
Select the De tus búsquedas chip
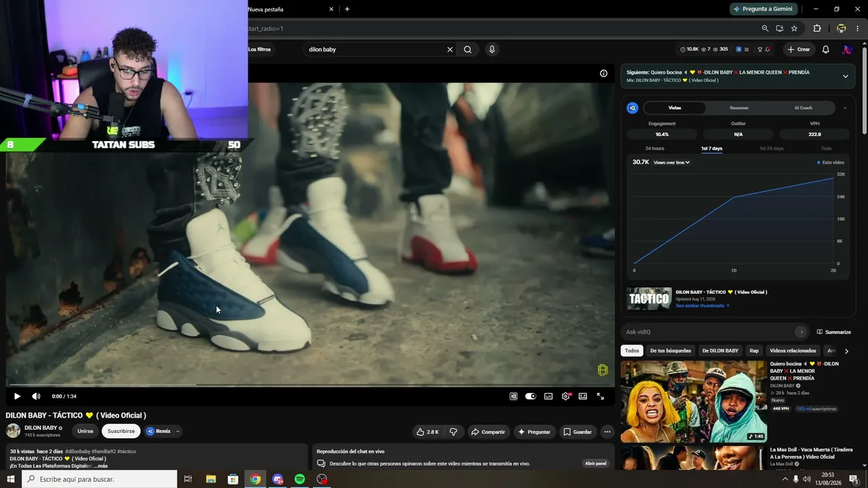click(671, 351)
